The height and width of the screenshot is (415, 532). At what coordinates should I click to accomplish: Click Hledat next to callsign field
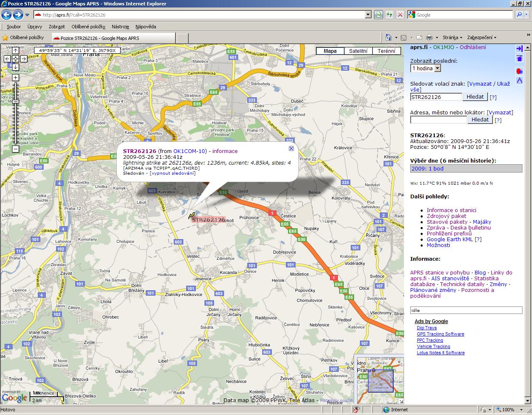pos(475,96)
